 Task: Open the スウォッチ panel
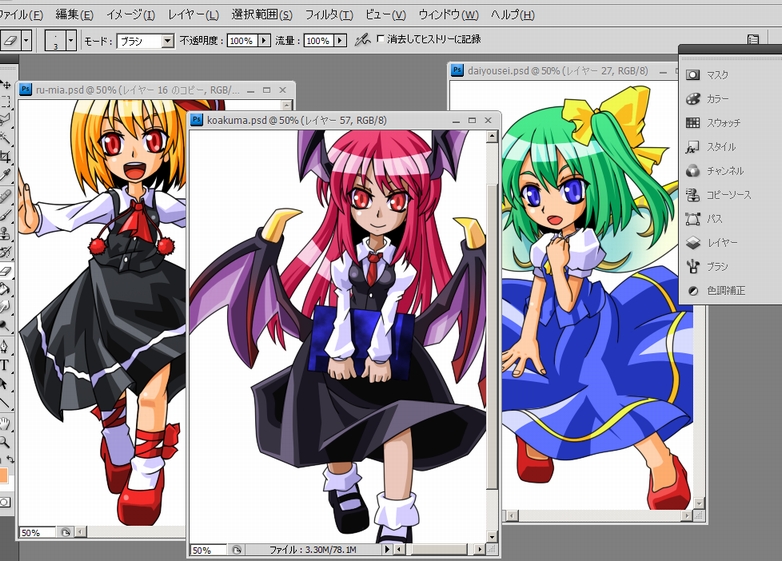(x=714, y=123)
